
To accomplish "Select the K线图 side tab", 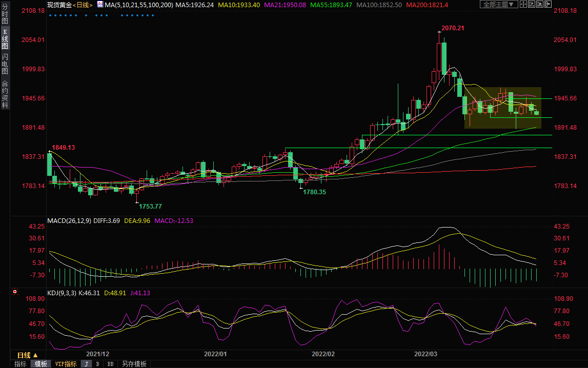I will (5, 39).
